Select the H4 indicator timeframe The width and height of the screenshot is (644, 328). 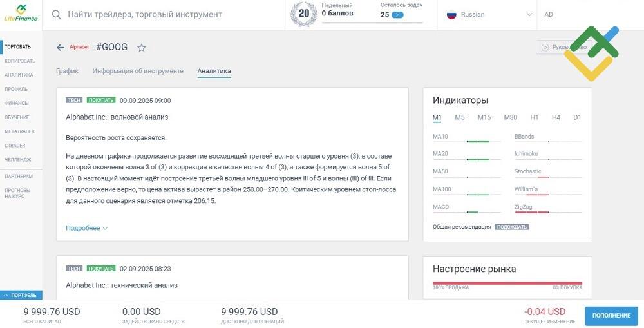pos(556,117)
